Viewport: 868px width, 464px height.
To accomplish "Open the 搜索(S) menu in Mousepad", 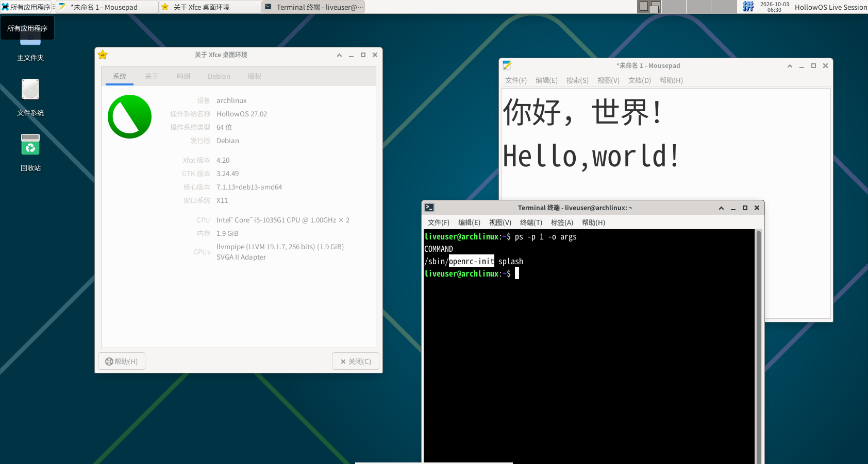I will tap(577, 80).
